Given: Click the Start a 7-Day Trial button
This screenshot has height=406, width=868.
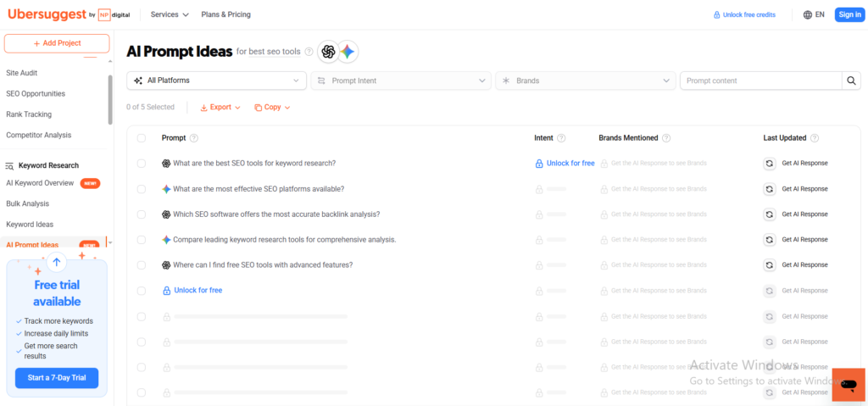Looking at the screenshot, I should (x=57, y=378).
